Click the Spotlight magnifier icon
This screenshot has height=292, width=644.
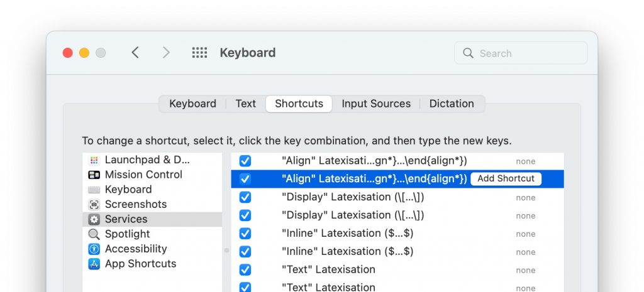click(94, 234)
